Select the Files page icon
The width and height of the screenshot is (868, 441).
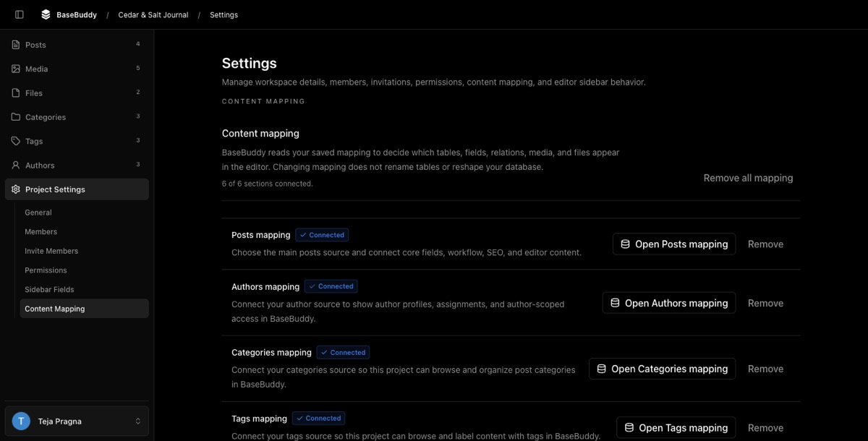click(x=16, y=93)
